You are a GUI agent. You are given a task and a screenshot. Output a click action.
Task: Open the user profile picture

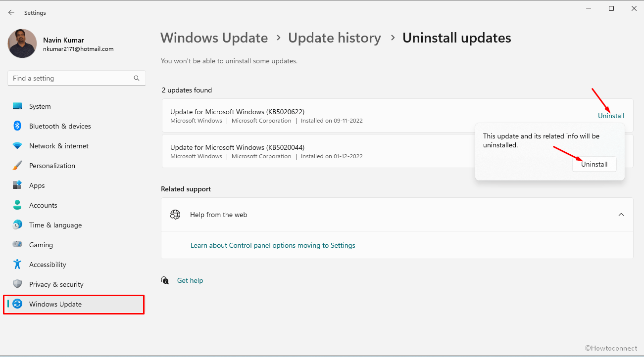pos(22,43)
